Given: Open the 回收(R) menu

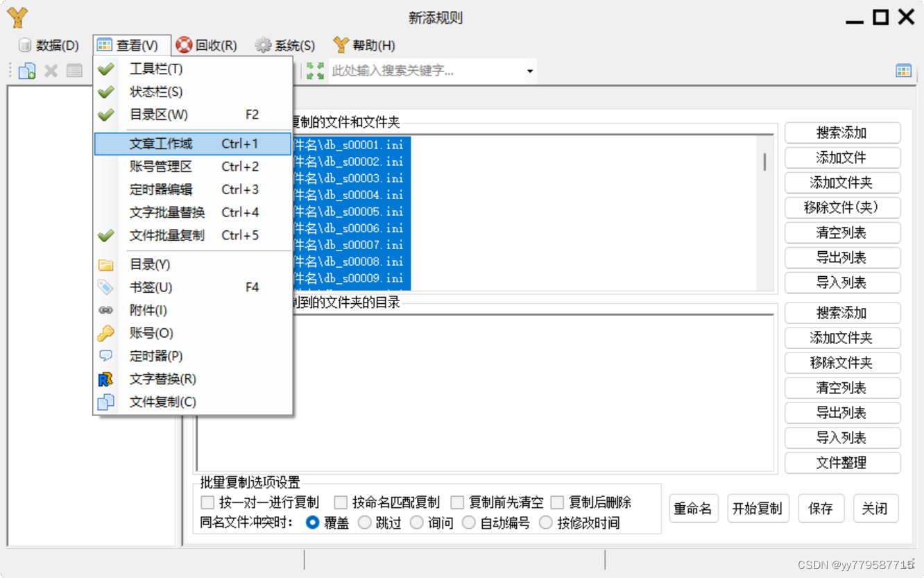Looking at the screenshot, I should [x=206, y=46].
